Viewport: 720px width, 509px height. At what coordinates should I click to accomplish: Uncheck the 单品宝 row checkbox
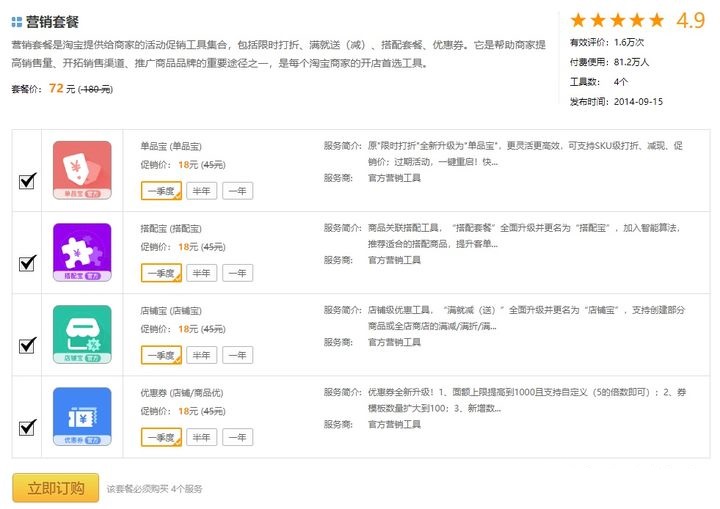(x=27, y=181)
